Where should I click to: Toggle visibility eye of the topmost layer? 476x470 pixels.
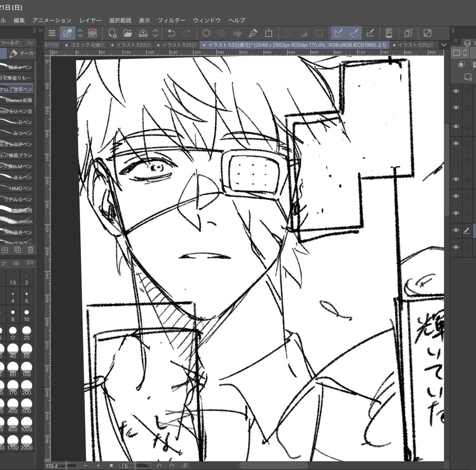tap(456, 91)
